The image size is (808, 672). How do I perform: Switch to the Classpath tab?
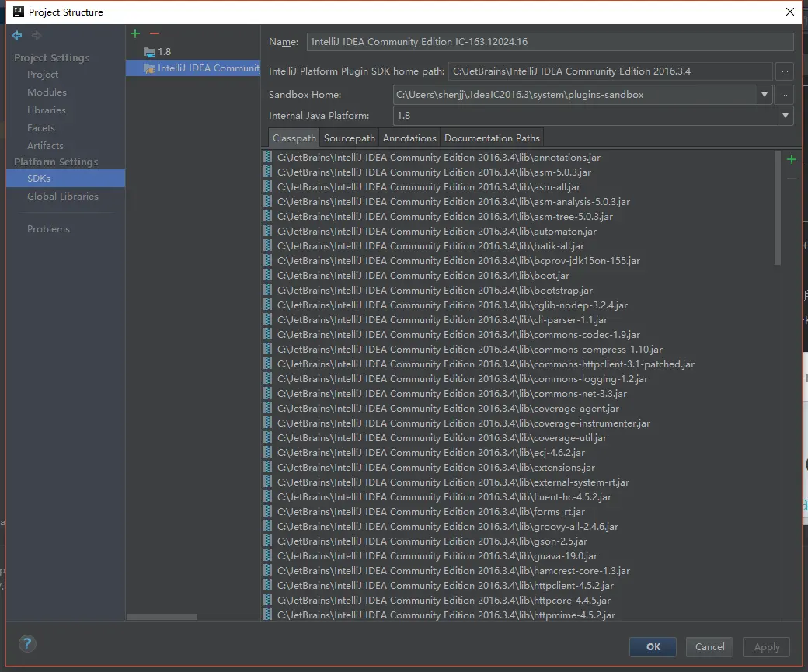coord(294,138)
